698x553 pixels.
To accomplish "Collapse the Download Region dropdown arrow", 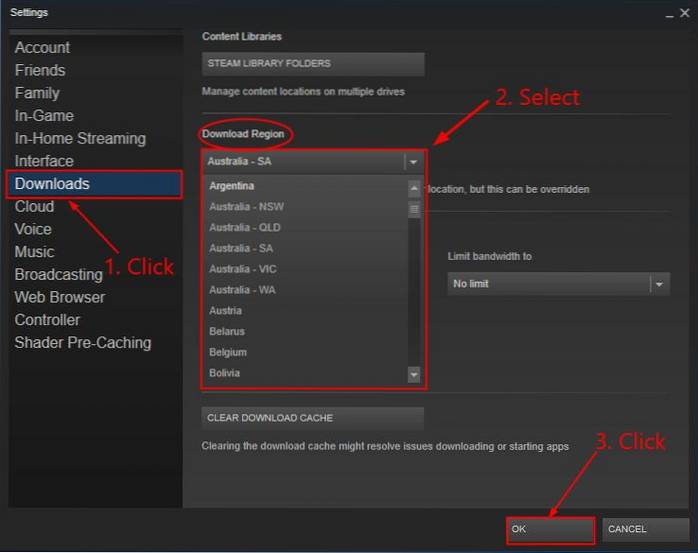I will (x=413, y=161).
